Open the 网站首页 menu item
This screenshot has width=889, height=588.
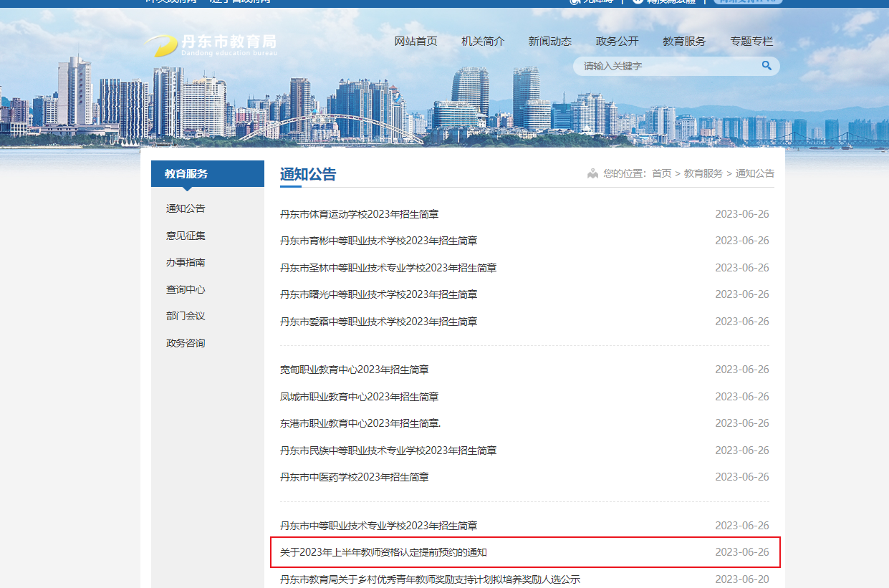(x=415, y=42)
